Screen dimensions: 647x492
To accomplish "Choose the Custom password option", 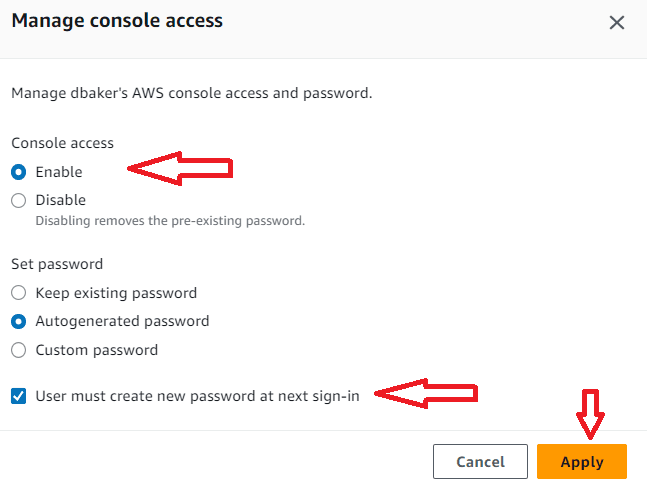I will coord(19,350).
